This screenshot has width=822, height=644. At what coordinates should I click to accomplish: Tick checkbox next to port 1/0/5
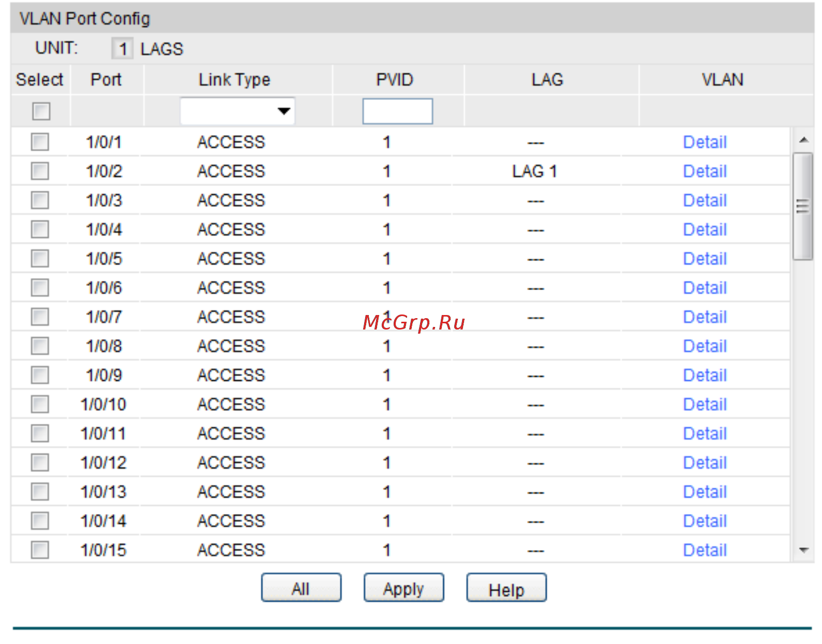(x=40, y=258)
